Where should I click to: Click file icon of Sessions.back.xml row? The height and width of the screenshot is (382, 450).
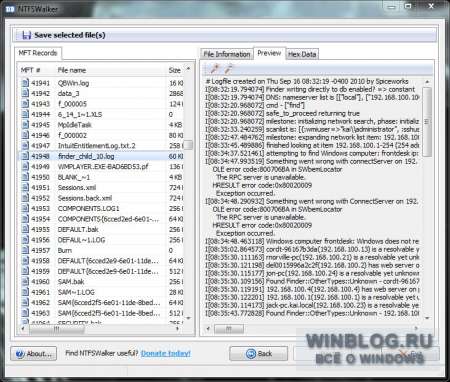[x=25, y=198]
